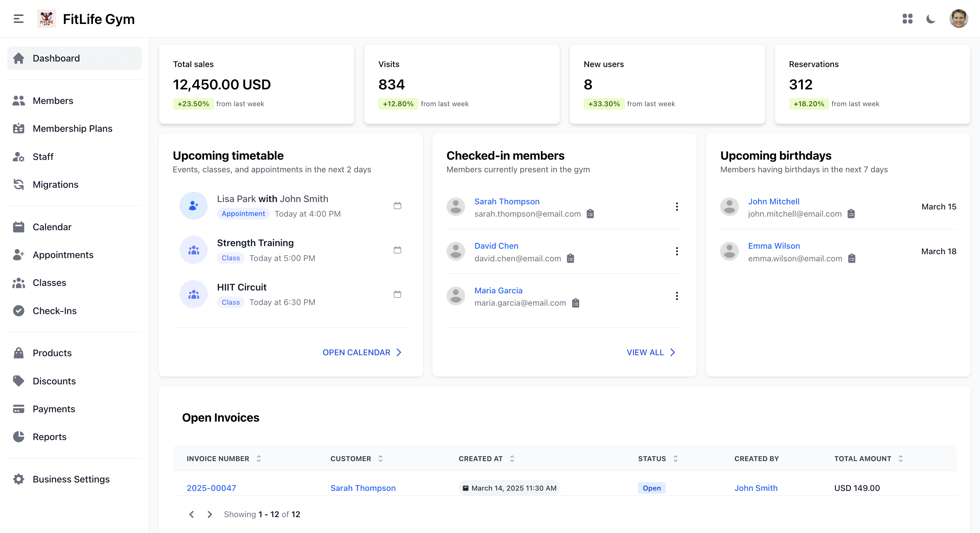Copy Sarah Thompson's email with clipboard icon

click(x=590, y=214)
